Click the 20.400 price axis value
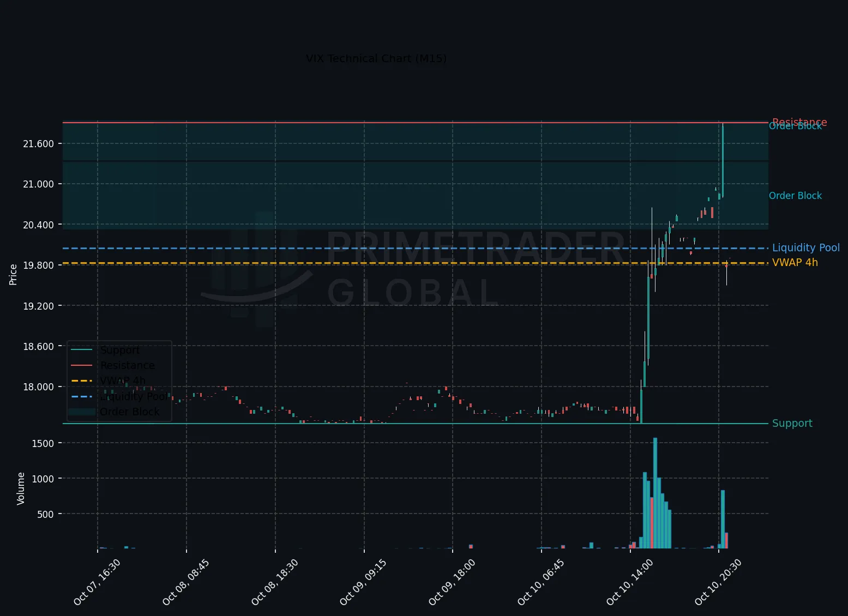This screenshot has width=848, height=616. click(38, 225)
